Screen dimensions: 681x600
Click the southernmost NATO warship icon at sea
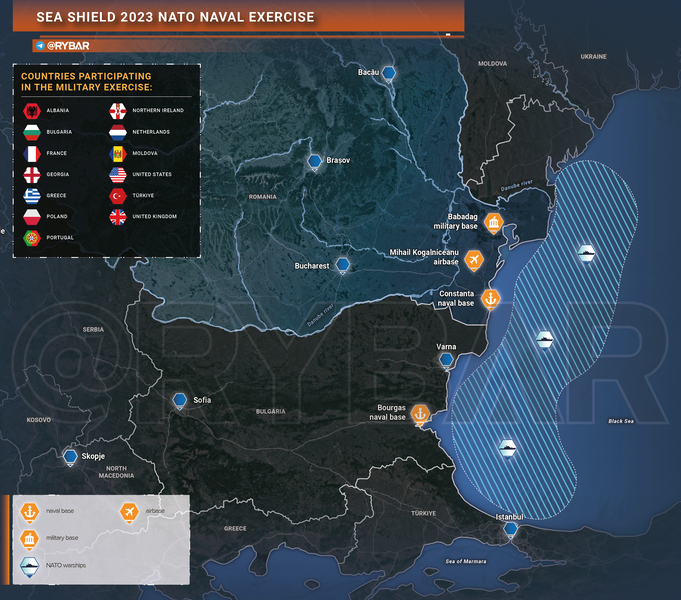point(508,449)
